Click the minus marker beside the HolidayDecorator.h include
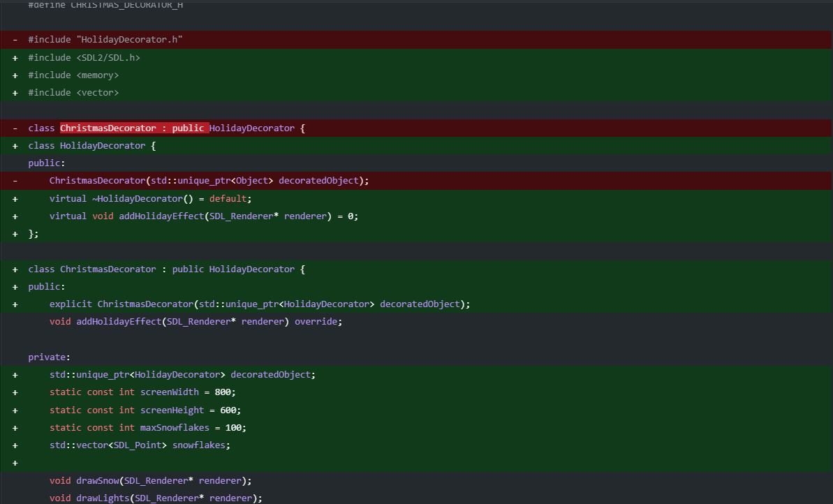 (15, 40)
